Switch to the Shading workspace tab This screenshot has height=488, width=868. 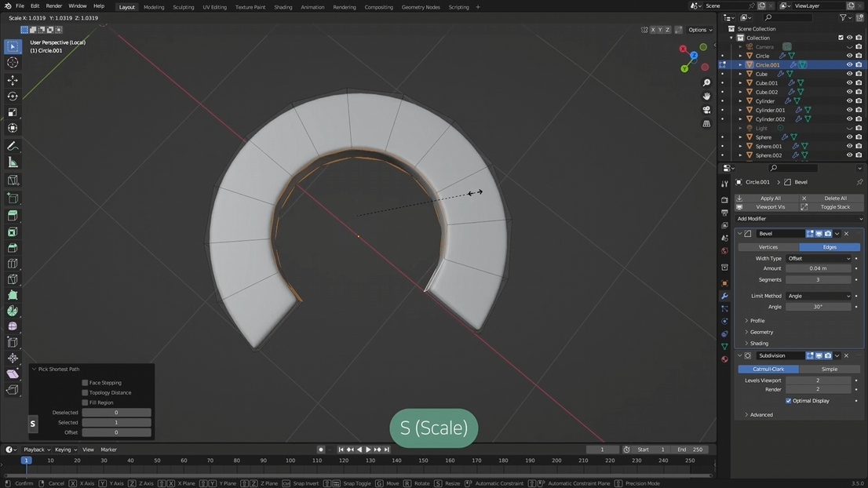point(283,7)
